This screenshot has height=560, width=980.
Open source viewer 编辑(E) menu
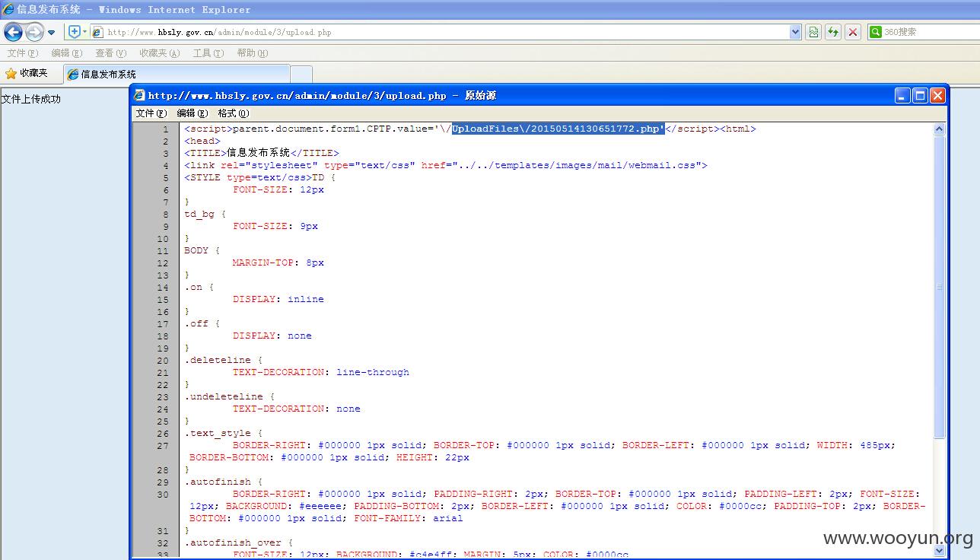192,113
